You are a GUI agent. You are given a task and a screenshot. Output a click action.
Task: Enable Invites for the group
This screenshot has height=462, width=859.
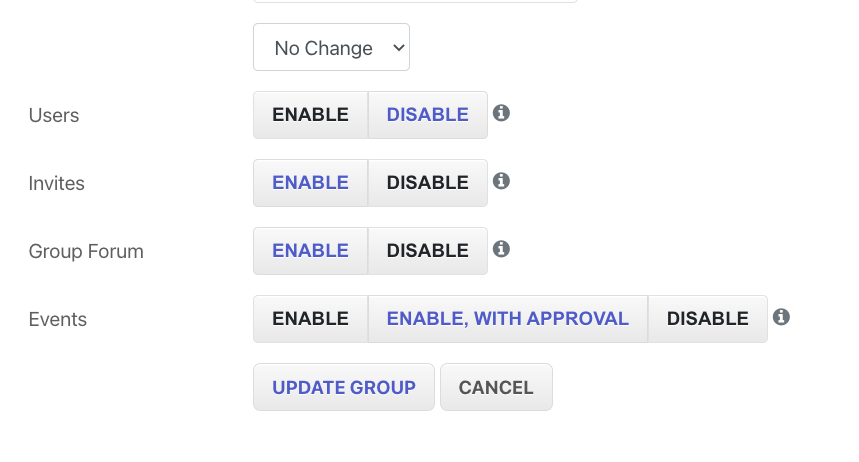click(311, 183)
